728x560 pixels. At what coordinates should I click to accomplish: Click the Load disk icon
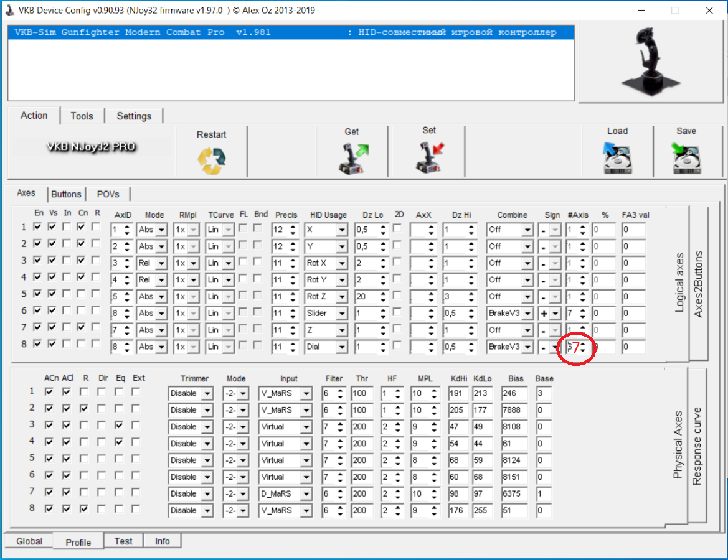[x=617, y=158]
